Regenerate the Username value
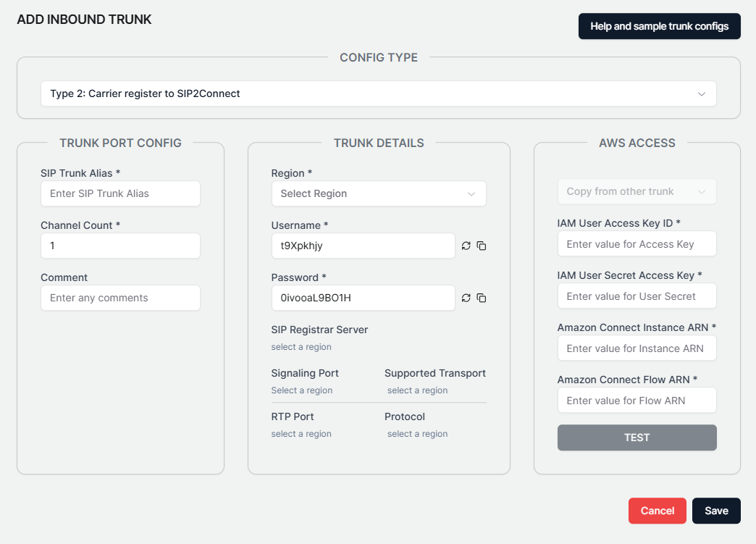The height and width of the screenshot is (544, 756). (x=466, y=246)
